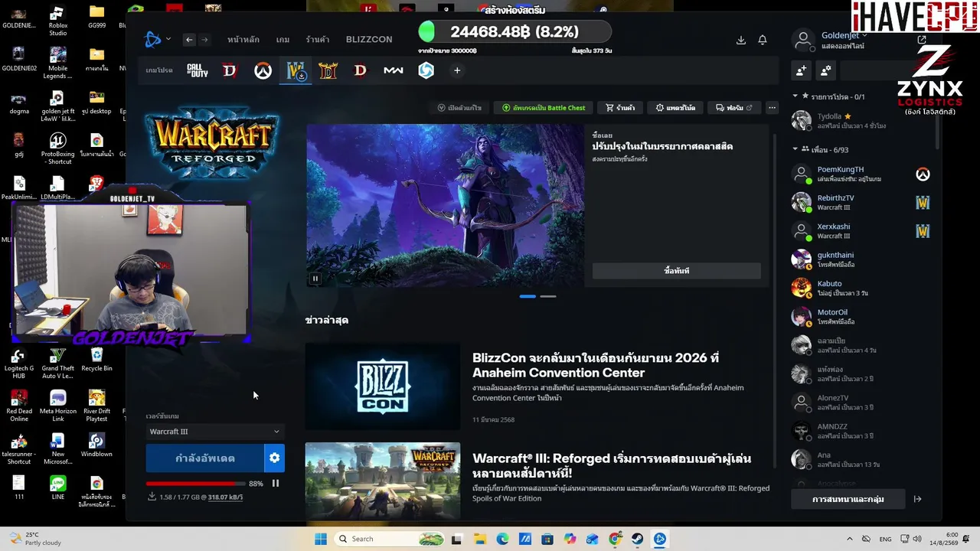Open the BlizzCon 2026 Anaheim news headline
980x551 pixels.
[x=596, y=365]
